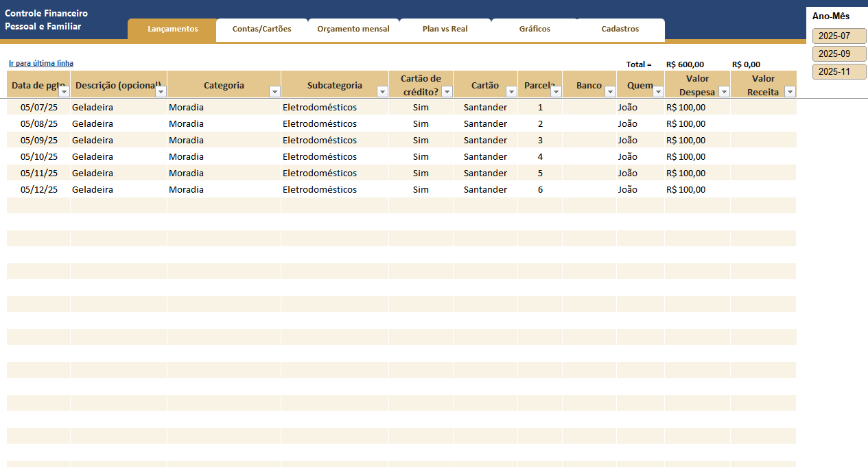Screen dimensions: 868x467
Task: Open the Data de pgto filter dropdown
Action: click(x=64, y=92)
